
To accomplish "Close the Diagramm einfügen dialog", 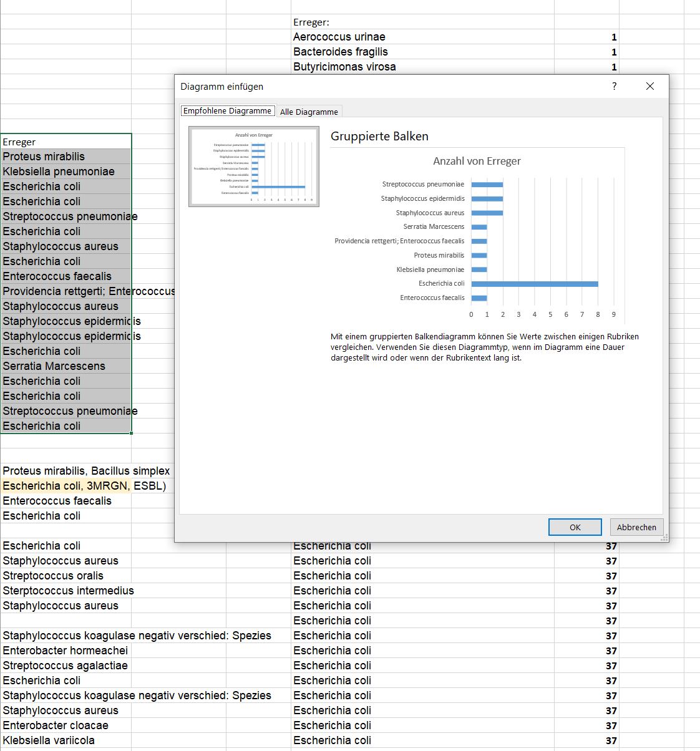I will pyautogui.click(x=649, y=86).
